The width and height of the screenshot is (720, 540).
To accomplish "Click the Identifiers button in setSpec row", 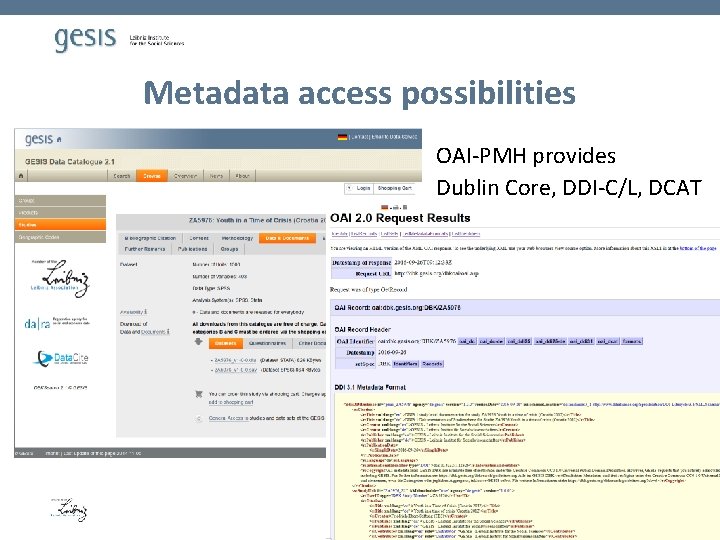I will click(405, 364).
